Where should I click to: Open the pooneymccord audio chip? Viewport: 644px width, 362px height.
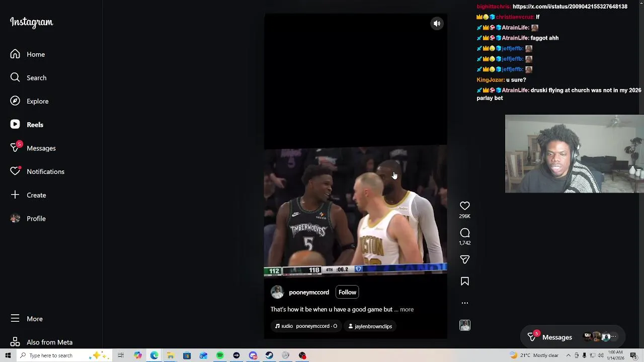306,326
